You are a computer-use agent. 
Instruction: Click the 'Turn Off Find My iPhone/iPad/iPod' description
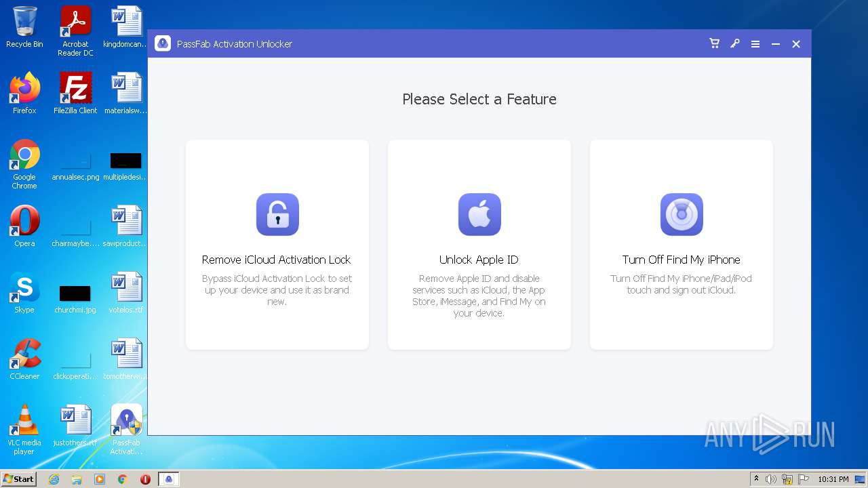pyautogui.click(x=682, y=284)
